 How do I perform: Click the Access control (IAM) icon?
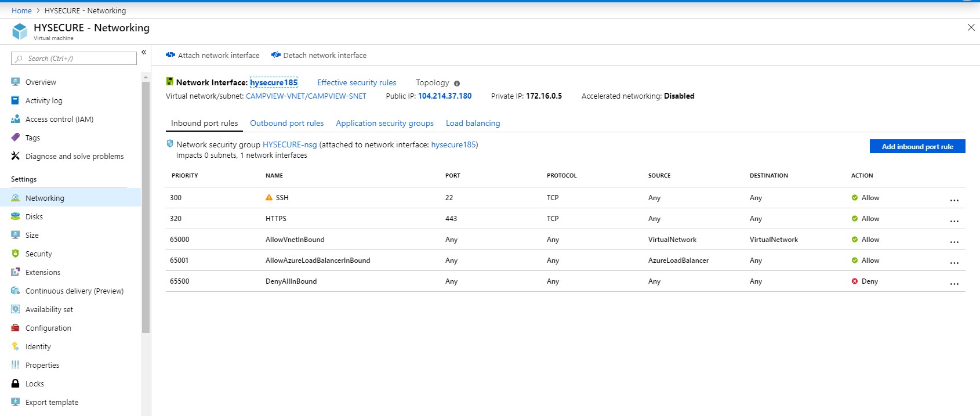click(16, 119)
